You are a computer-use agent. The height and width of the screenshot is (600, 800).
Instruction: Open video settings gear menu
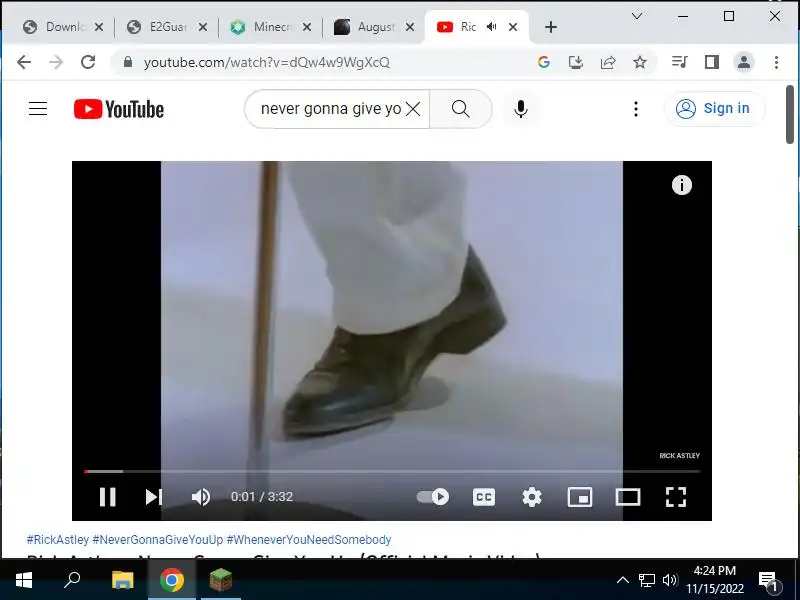click(x=532, y=496)
